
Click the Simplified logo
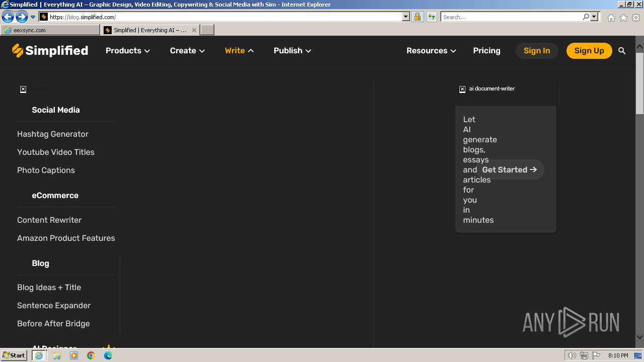pos(50,50)
